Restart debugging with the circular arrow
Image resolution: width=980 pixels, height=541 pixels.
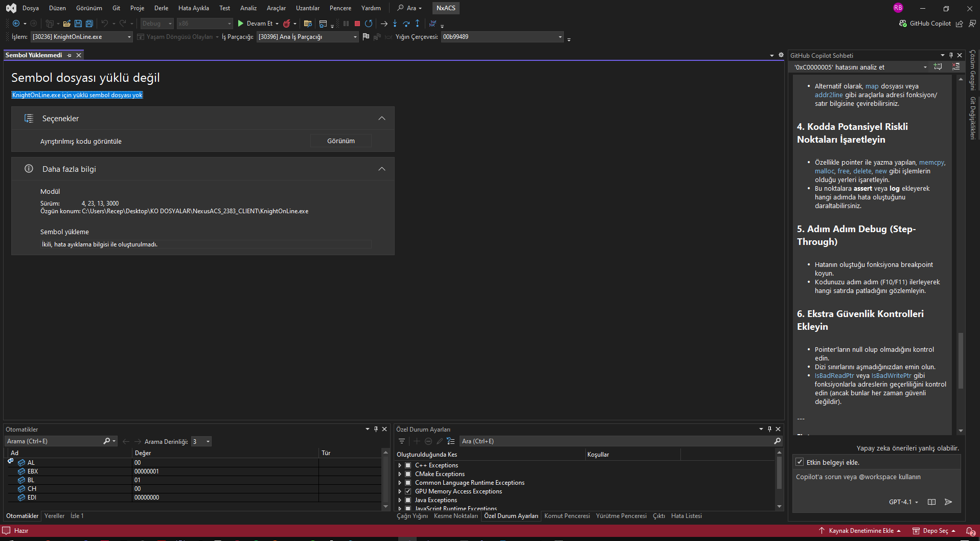coord(369,24)
